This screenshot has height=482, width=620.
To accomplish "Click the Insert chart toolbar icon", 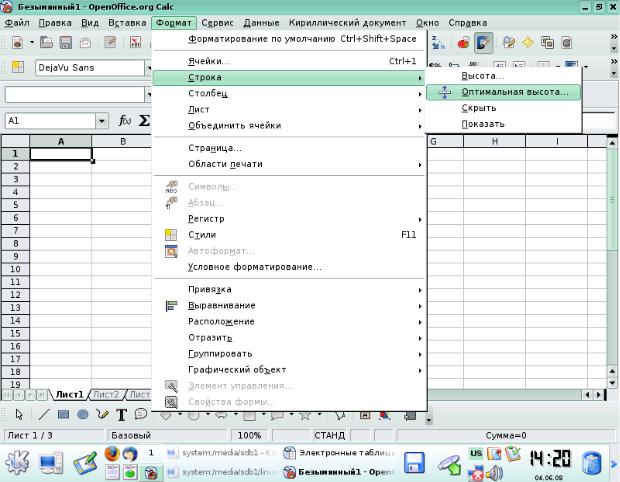I will [463, 42].
